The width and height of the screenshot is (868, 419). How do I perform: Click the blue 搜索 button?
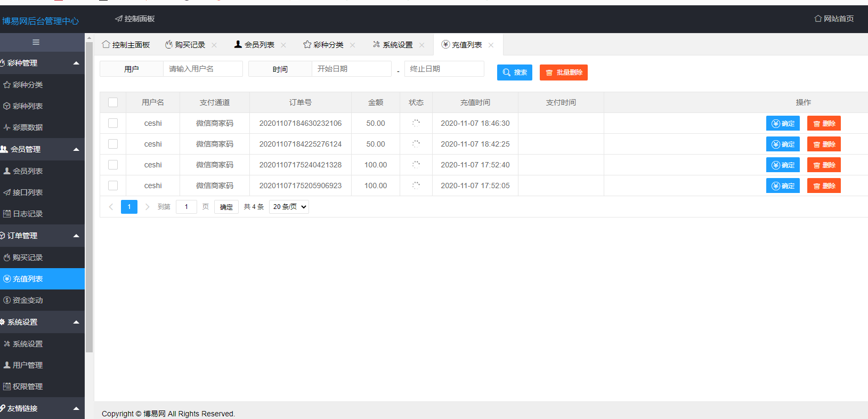click(515, 72)
